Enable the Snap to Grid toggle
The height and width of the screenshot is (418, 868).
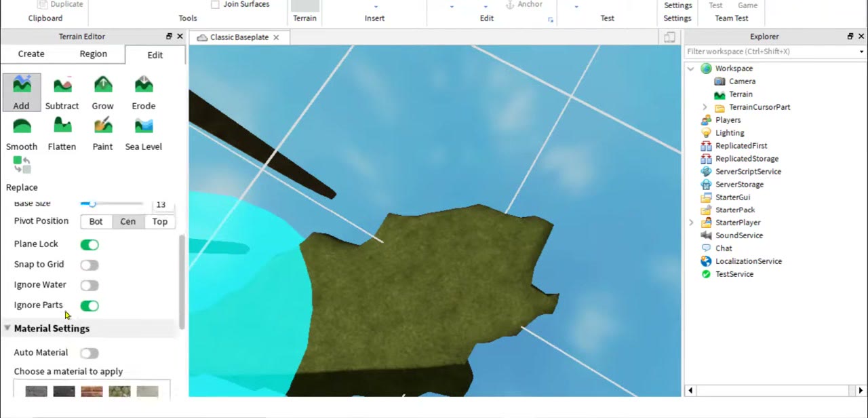point(90,265)
